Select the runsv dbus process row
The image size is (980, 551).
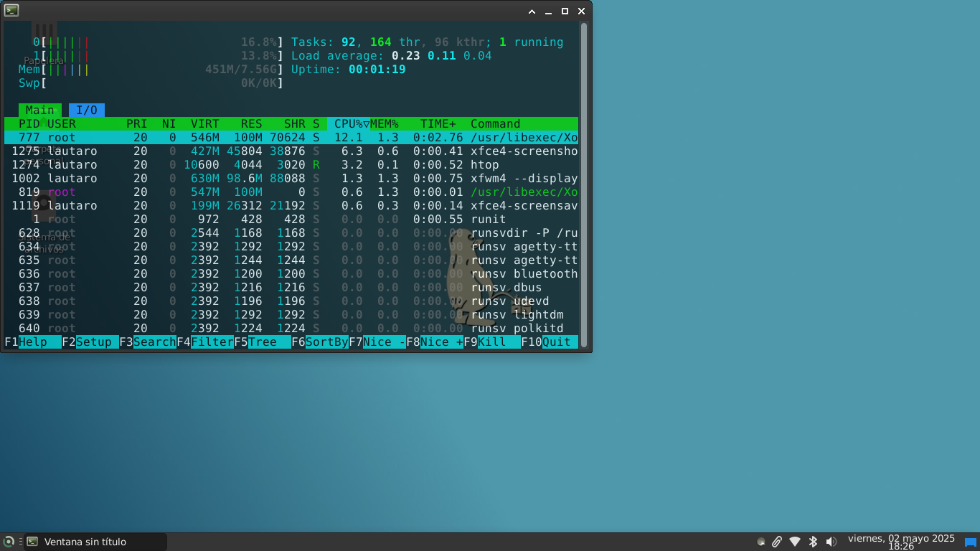point(291,288)
